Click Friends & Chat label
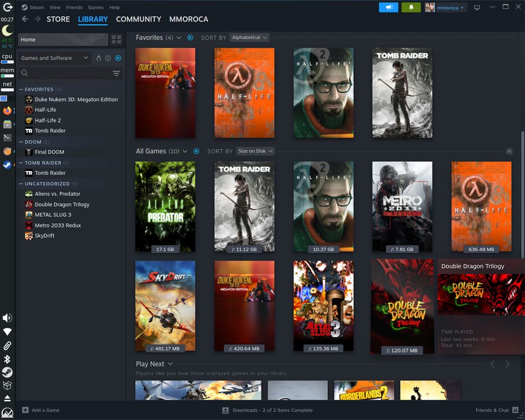 tap(492, 410)
